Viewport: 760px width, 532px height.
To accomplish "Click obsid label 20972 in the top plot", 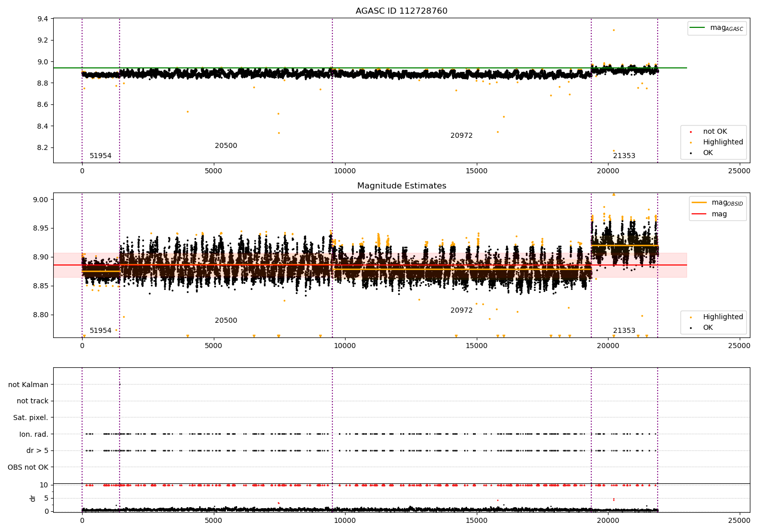I will pos(462,136).
